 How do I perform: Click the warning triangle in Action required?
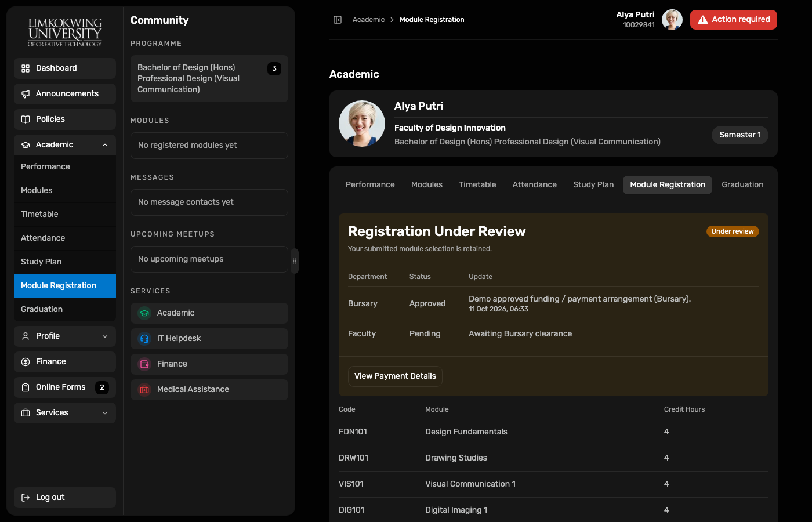pyautogui.click(x=703, y=20)
